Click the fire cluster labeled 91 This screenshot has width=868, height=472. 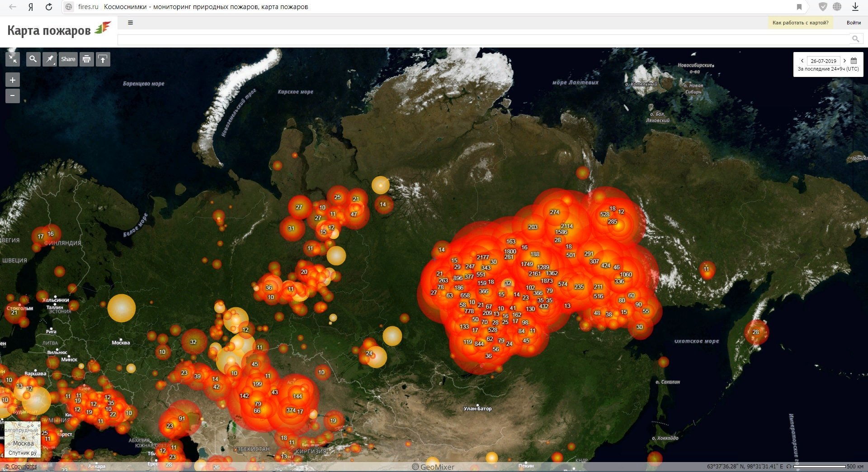[182, 418]
